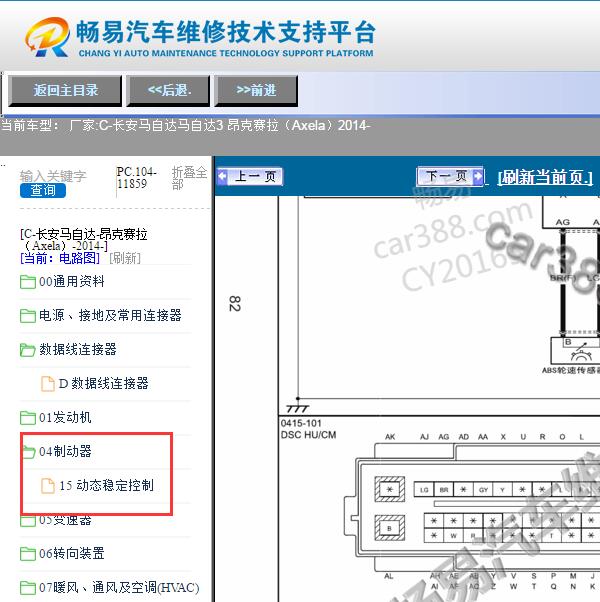
Task: Open the D 数据线连接器 page
Action: 104,383
